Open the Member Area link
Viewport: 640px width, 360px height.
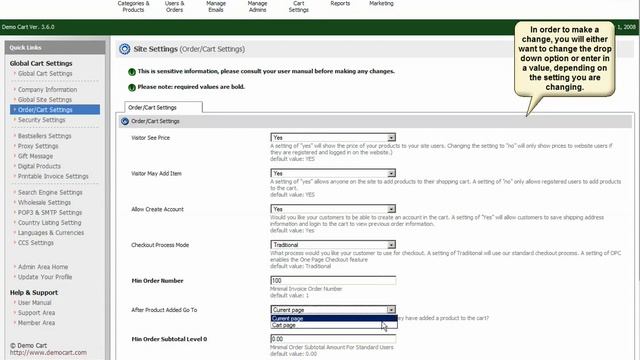tap(36, 322)
